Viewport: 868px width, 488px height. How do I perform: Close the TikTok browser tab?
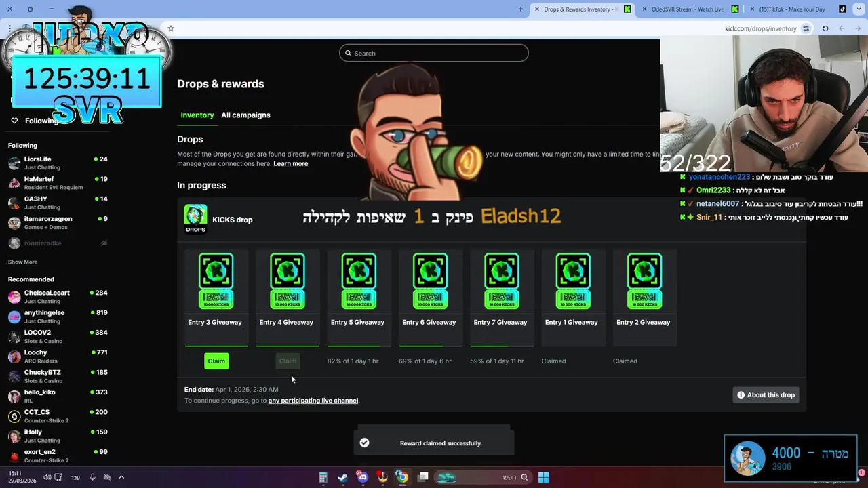pos(752,9)
